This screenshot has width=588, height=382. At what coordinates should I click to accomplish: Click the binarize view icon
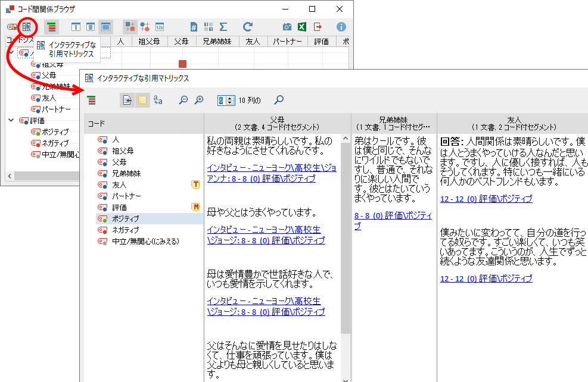(x=209, y=27)
